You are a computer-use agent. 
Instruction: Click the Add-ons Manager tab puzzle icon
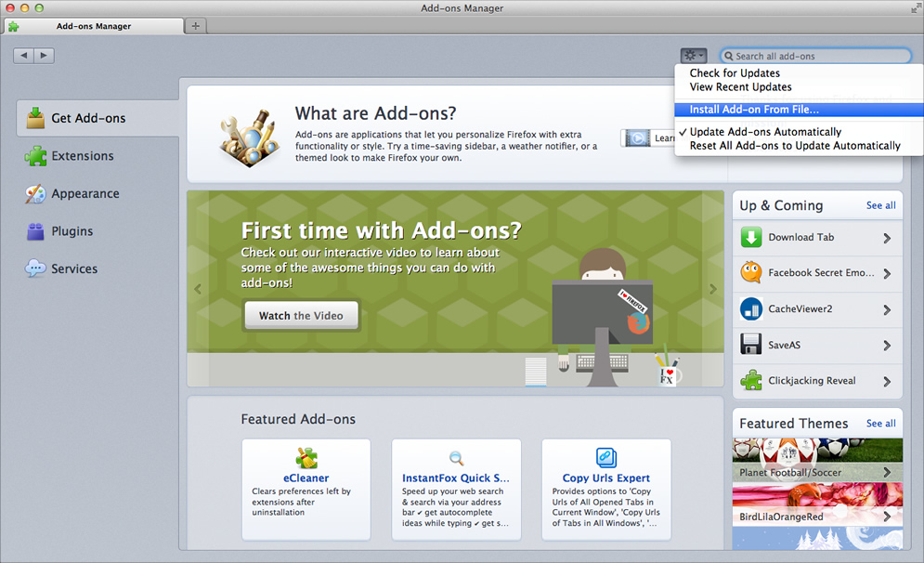click(x=13, y=26)
